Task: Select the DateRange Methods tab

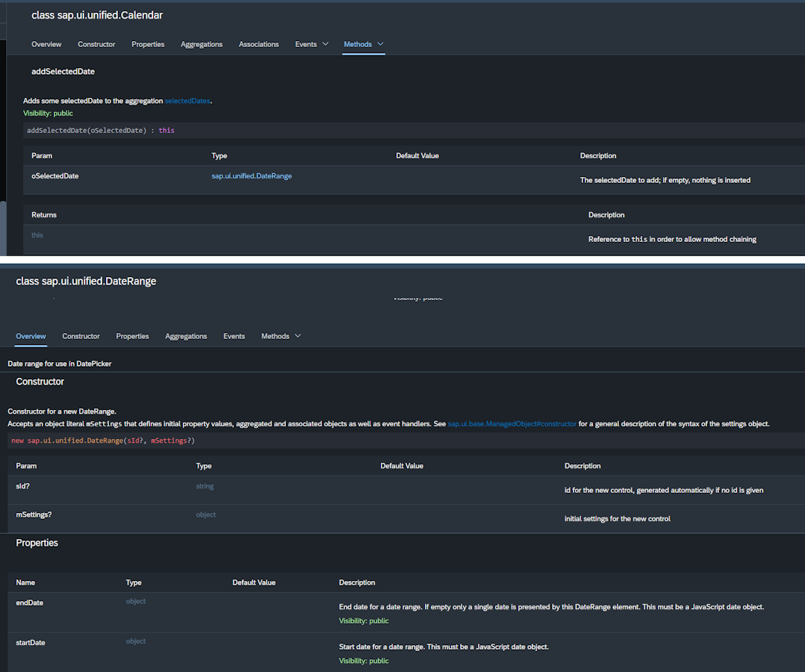Action: click(275, 336)
